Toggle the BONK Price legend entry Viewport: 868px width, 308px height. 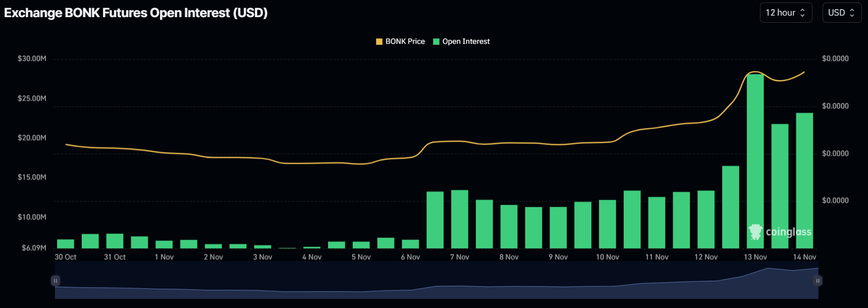(400, 41)
